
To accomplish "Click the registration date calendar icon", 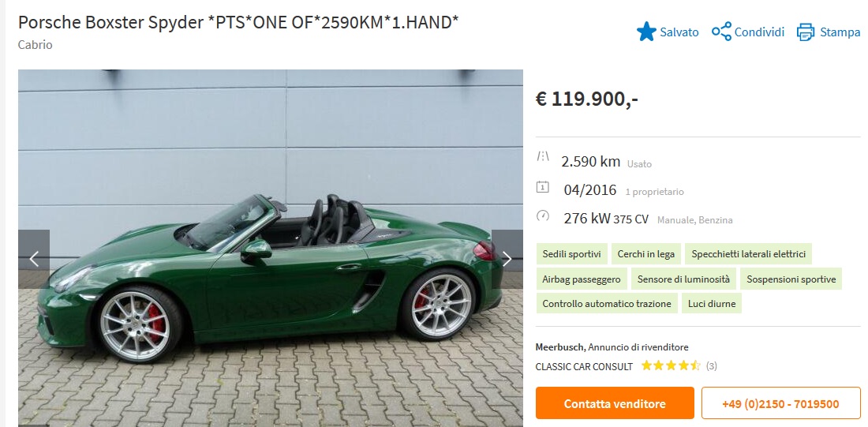I will click(x=543, y=187).
